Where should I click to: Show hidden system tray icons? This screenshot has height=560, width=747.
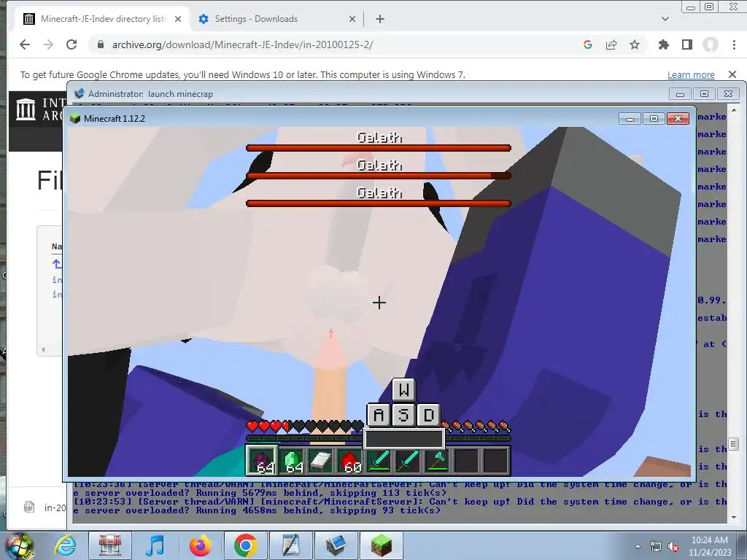click(x=638, y=546)
